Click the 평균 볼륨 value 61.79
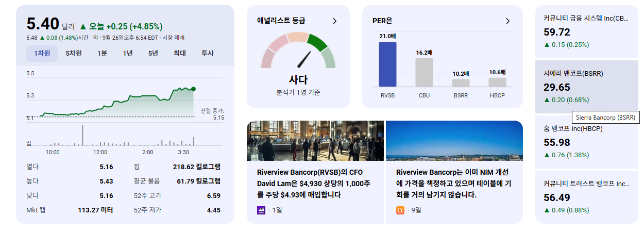This screenshot has width=644, height=232. [x=198, y=181]
